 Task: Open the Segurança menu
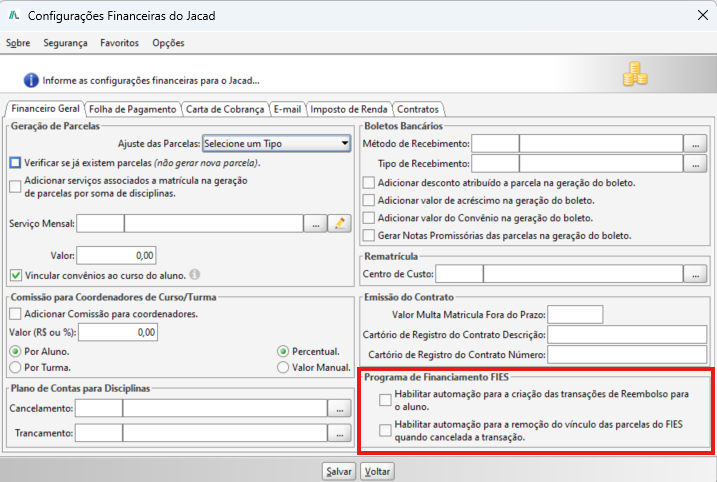point(65,43)
